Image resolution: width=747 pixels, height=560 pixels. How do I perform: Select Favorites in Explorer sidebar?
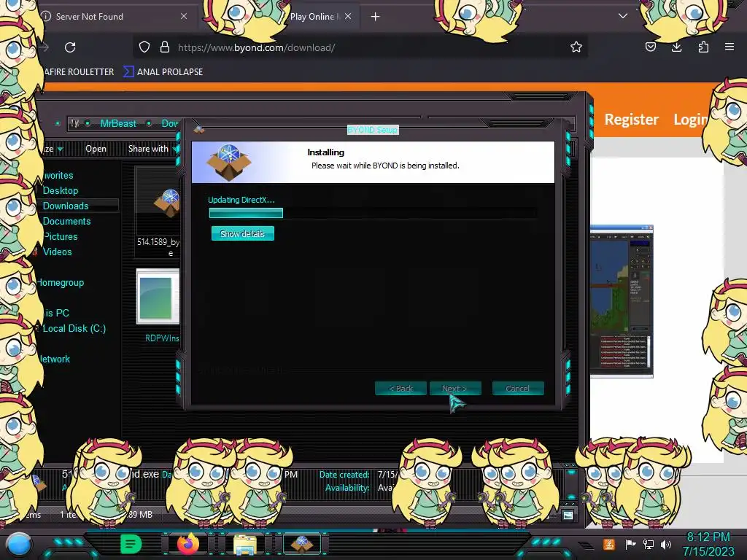[58, 175]
